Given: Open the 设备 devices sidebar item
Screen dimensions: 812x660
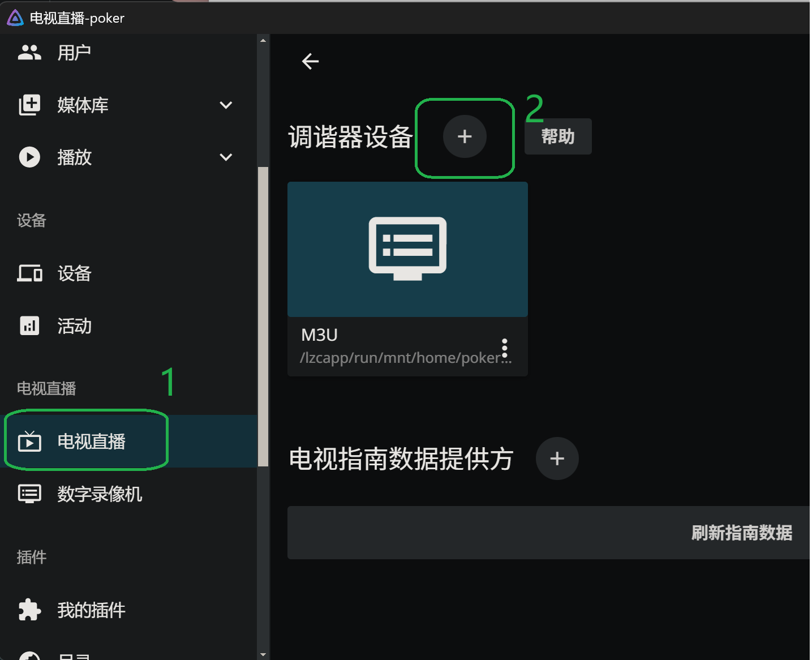Looking at the screenshot, I should [128, 273].
